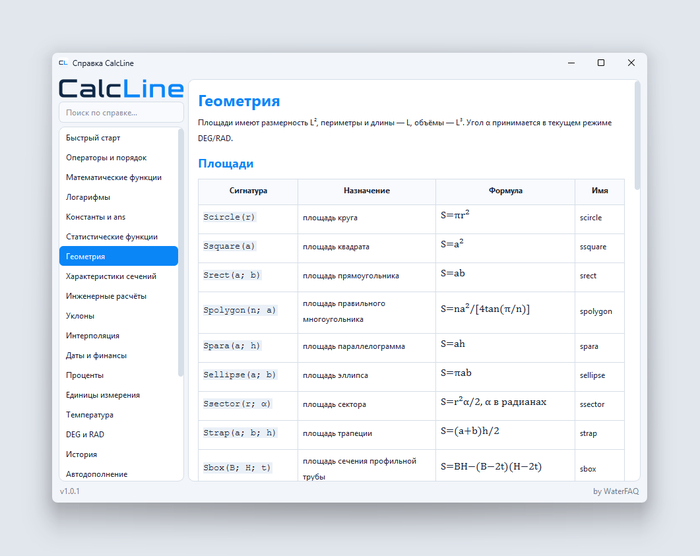
Task: Go to Инженерные расчёты topic
Action: tap(118, 296)
